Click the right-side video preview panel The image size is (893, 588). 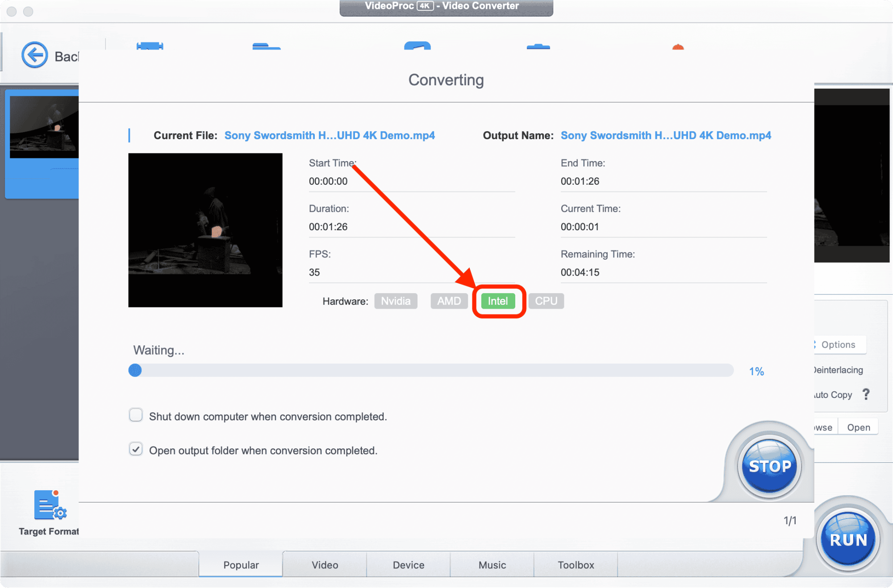pyautogui.click(x=852, y=175)
